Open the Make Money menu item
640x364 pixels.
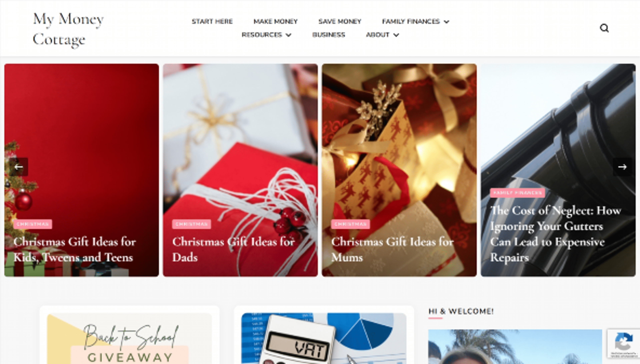point(275,21)
